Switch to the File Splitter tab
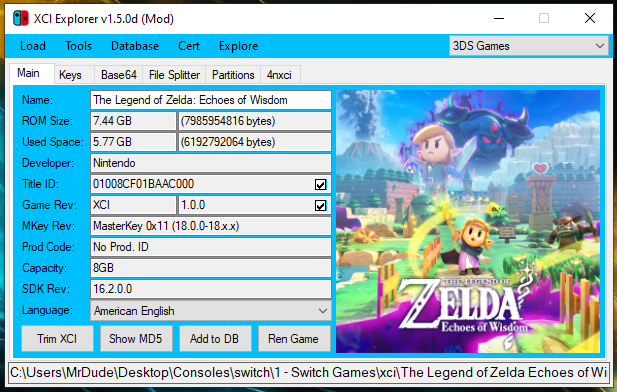 click(174, 75)
